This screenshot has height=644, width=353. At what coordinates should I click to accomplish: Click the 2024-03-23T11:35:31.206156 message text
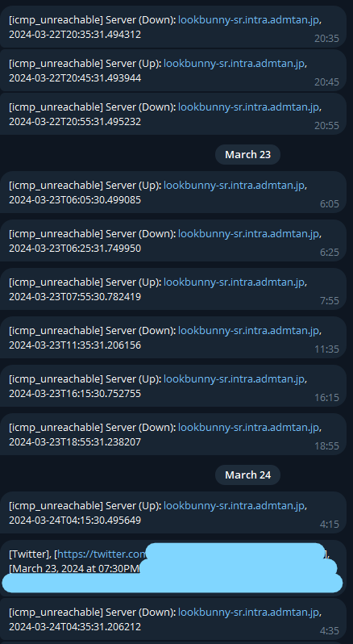click(75, 345)
